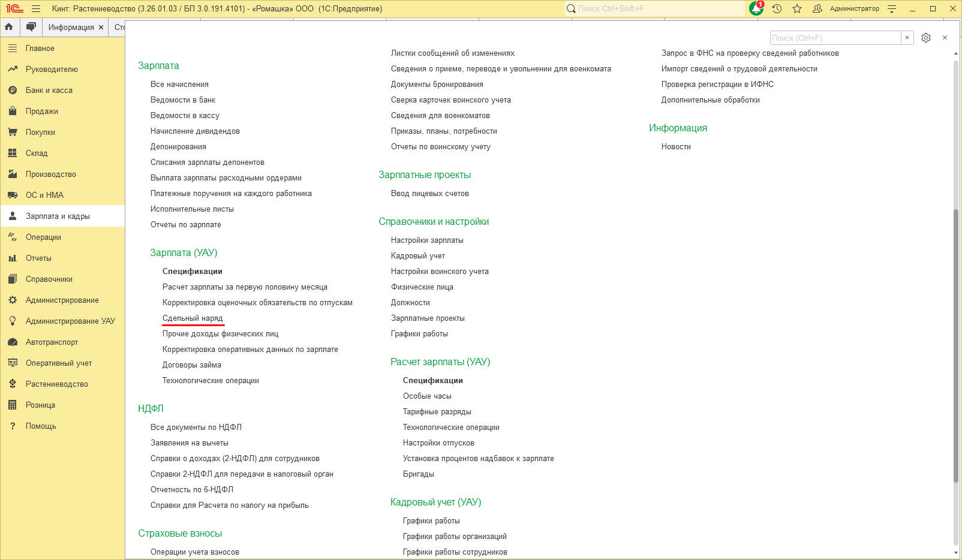Open the history clock icon
962x560 pixels.
[777, 9]
